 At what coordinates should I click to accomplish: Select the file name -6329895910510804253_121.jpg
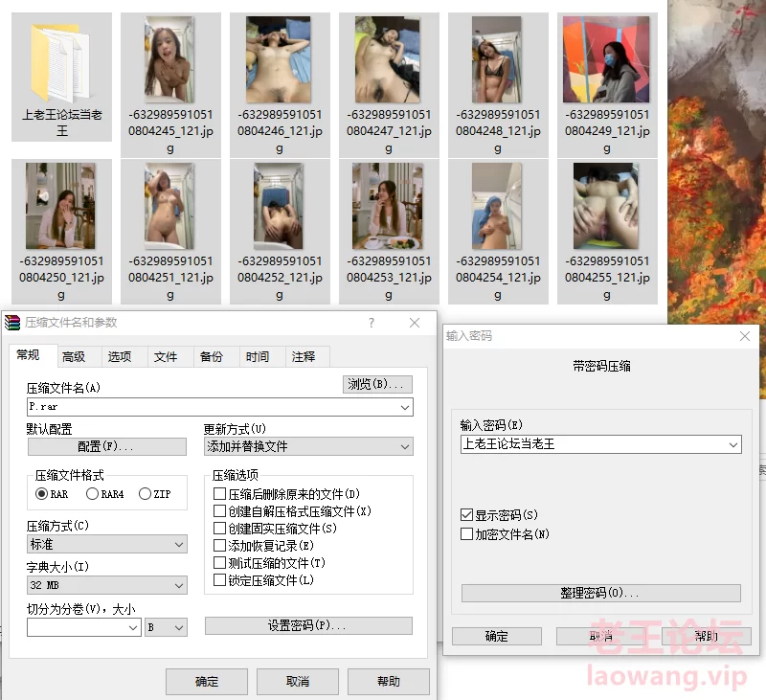[x=389, y=278]
